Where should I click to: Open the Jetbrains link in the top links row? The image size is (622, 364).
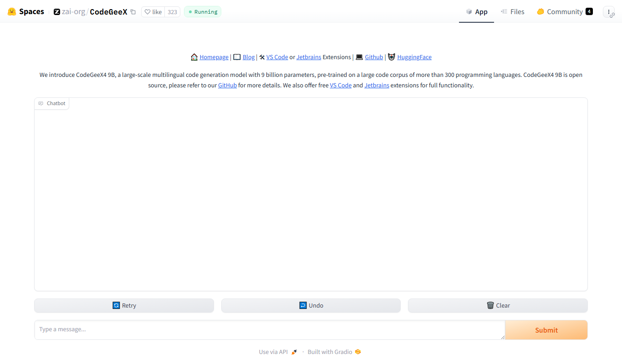[309, 57]
